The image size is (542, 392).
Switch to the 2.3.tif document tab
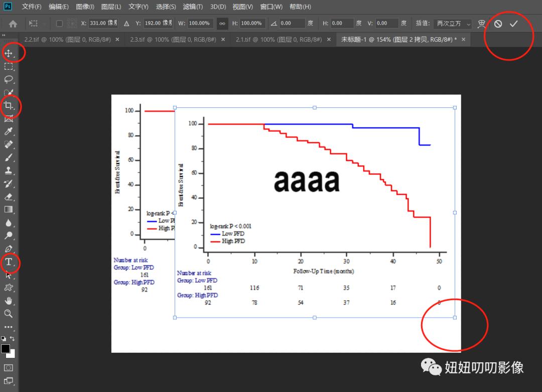coord(173,39)
